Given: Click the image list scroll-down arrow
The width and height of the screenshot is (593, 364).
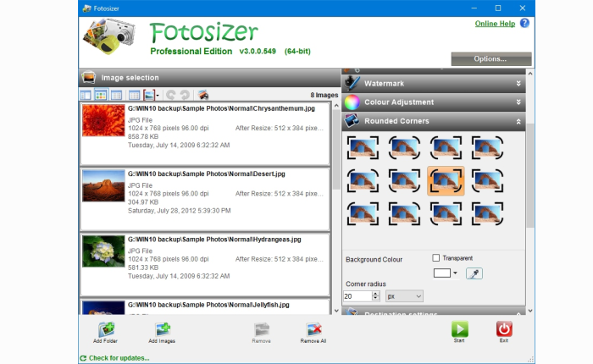Looking at the screenshot, I should 336,311.
